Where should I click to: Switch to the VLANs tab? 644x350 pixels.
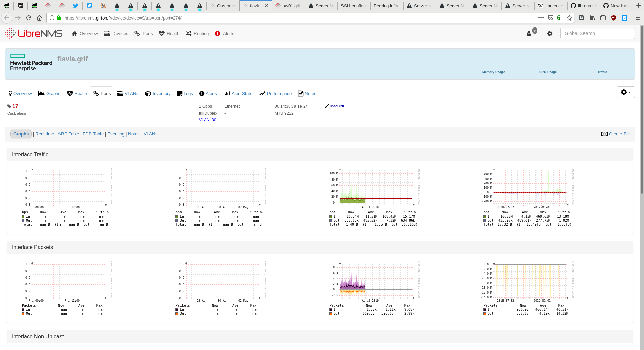click(x=131, y=93)
